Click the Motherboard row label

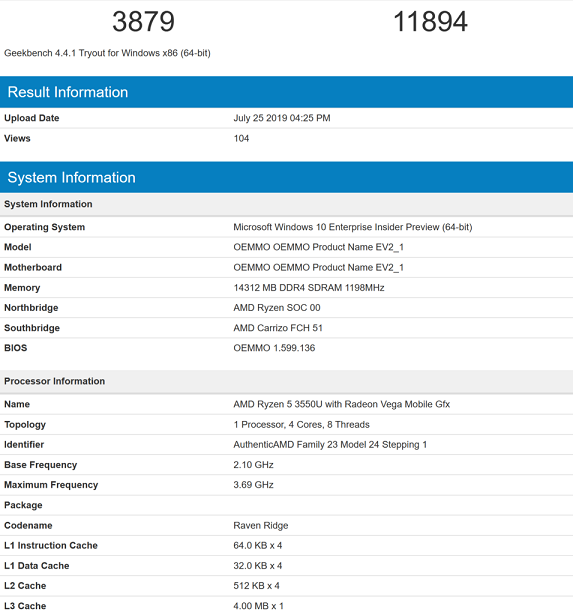coord(33,267)
